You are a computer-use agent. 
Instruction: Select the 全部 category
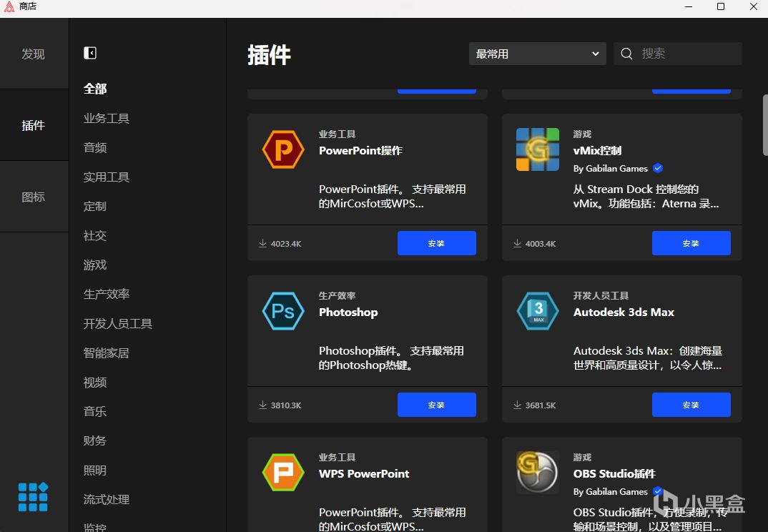(95, 89)
